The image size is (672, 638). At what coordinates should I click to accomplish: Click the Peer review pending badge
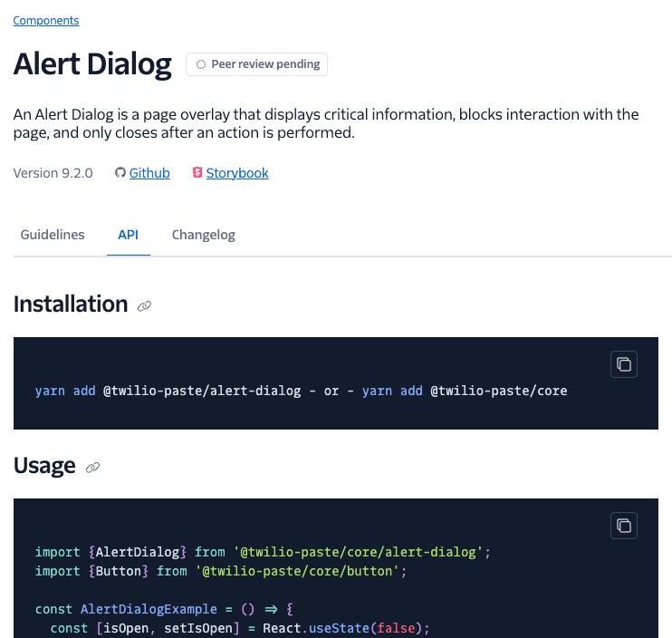(256, 64)
